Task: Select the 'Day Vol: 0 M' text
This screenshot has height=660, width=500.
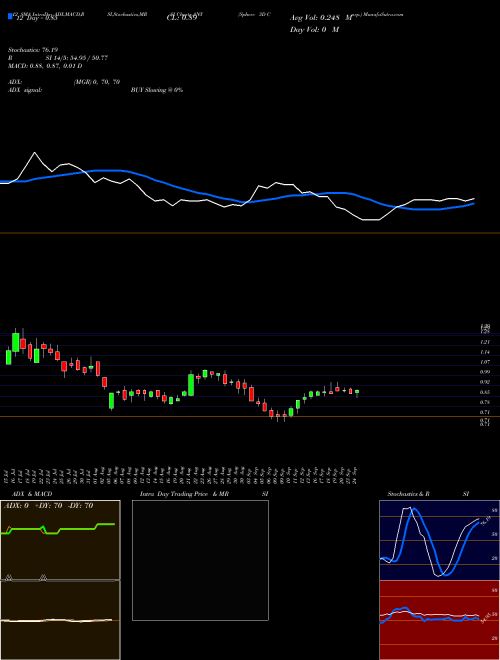Action: [314, 29]
